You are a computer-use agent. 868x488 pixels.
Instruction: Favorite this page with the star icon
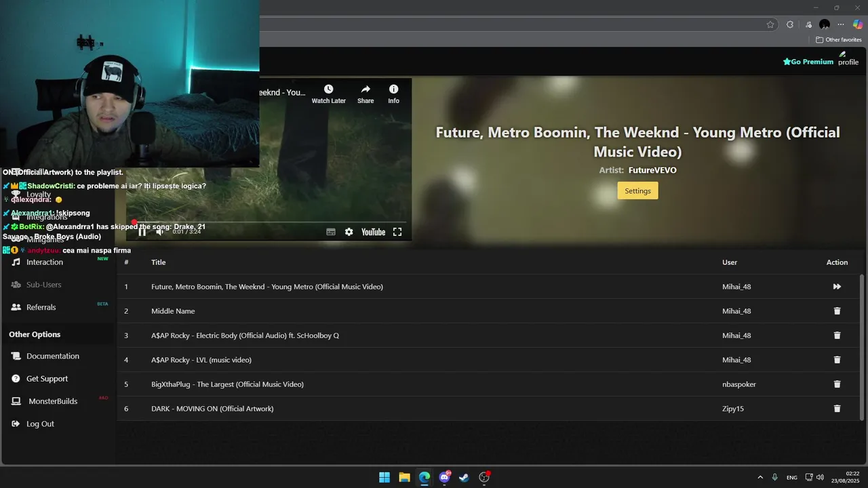770,24
